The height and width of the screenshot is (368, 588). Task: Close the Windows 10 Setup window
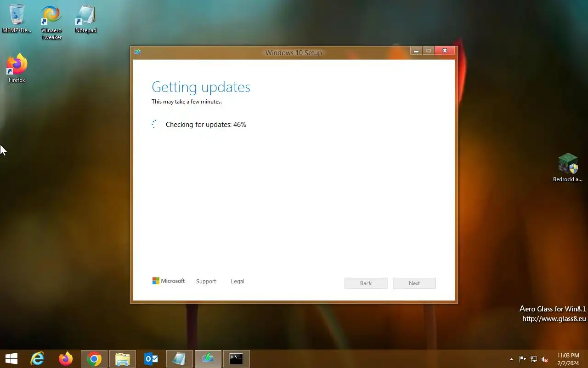click(x=445, y=51)
